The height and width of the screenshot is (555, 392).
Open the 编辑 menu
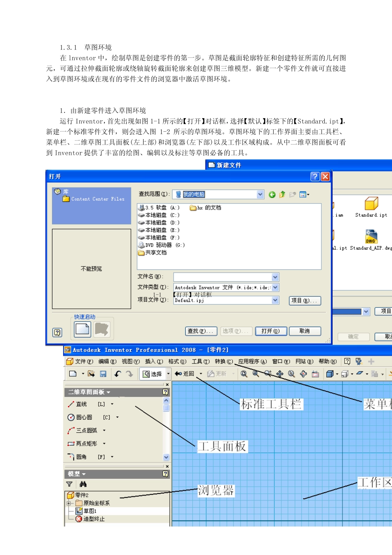click(107, 361)
